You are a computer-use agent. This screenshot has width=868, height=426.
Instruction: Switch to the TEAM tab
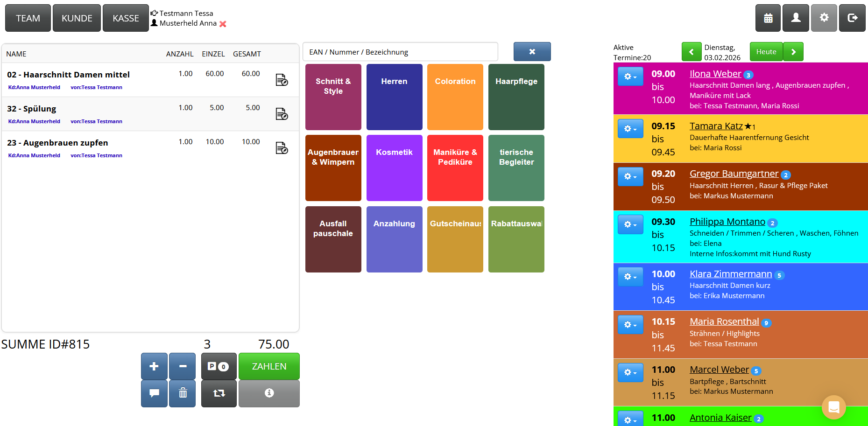tap(28, 18)
